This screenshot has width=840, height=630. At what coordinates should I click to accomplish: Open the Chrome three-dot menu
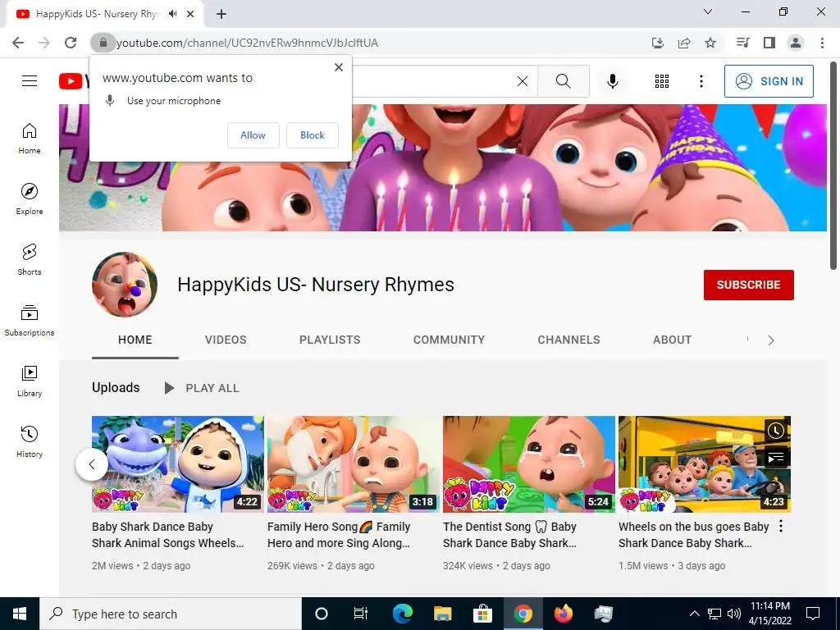[x=822, y=43]
